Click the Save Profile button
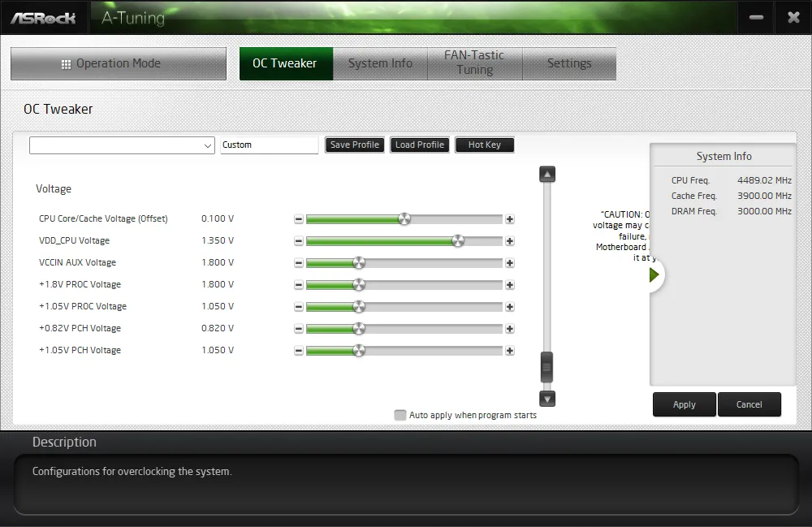The width and height of the screenshot is (812, 527). click(355, 145)
